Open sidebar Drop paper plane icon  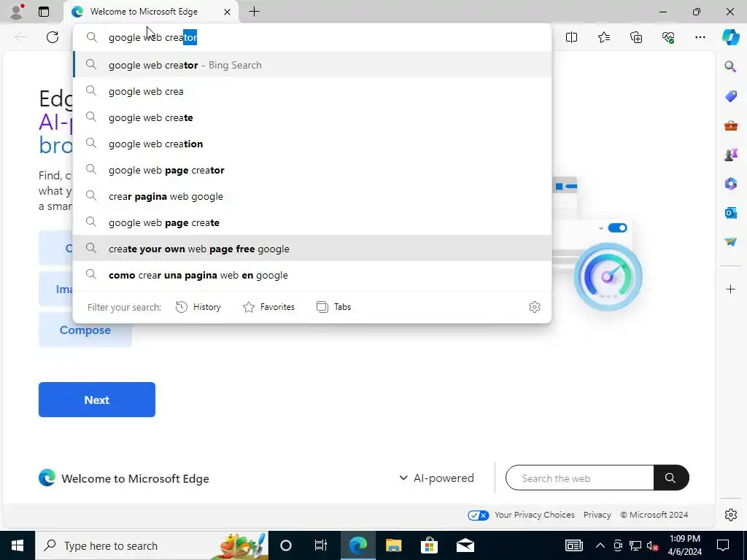coord(730,242)
